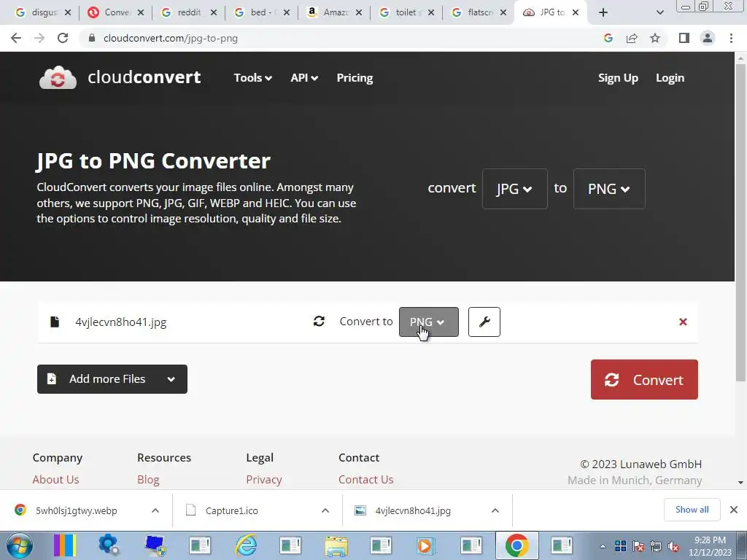Open the file explorer folder in taskbar
The width and height of the screenshot is (747, 560).
(336, 545)
